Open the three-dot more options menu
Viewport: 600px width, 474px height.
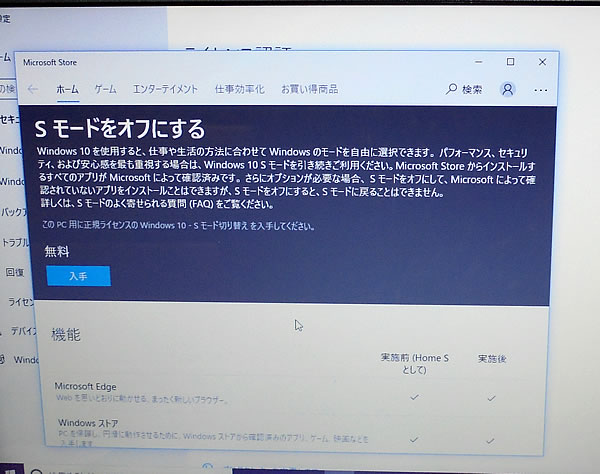click(541, 89)
